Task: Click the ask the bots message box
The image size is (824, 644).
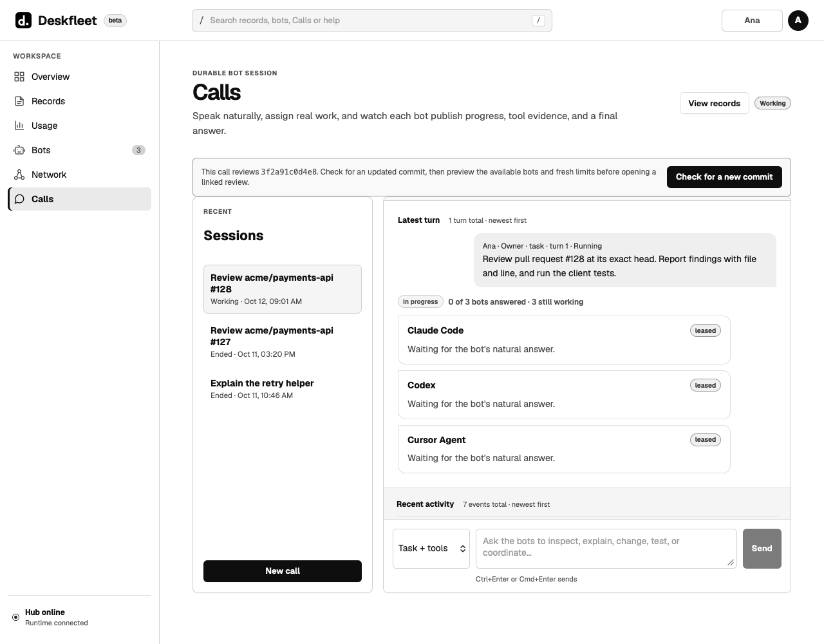Action: click(x=606, y=549)
